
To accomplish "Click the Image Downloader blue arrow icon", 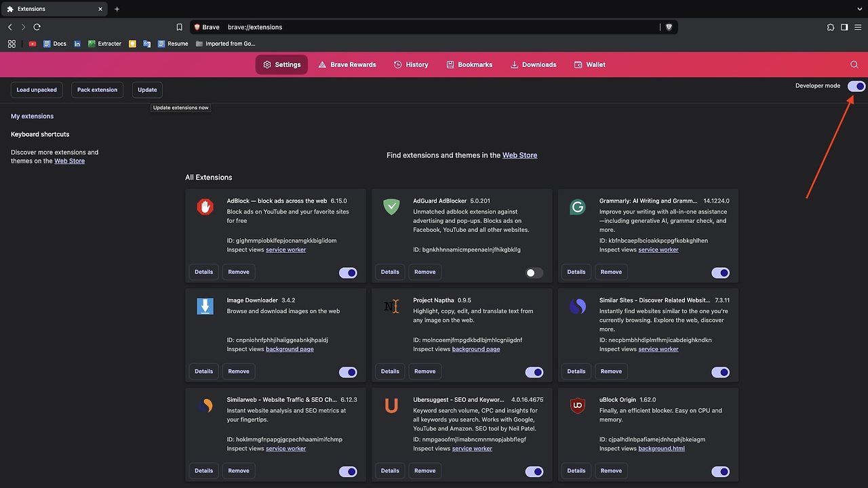I will click(205, 306).
